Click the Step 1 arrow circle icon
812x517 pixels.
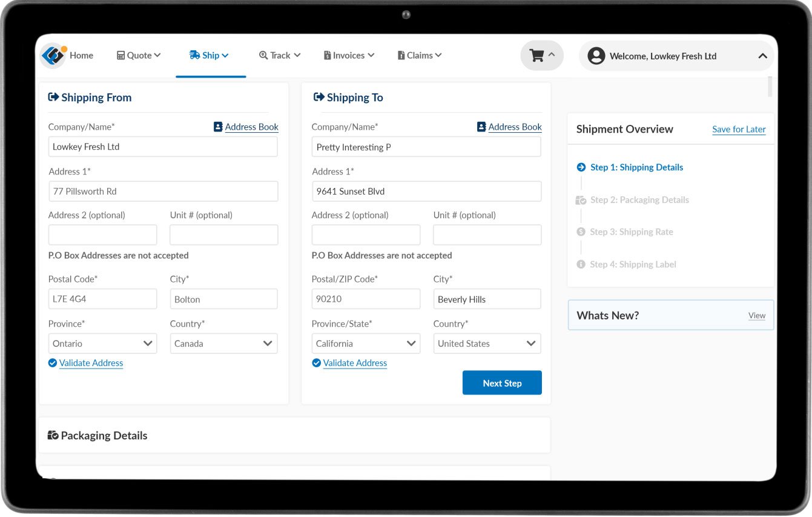581,167
